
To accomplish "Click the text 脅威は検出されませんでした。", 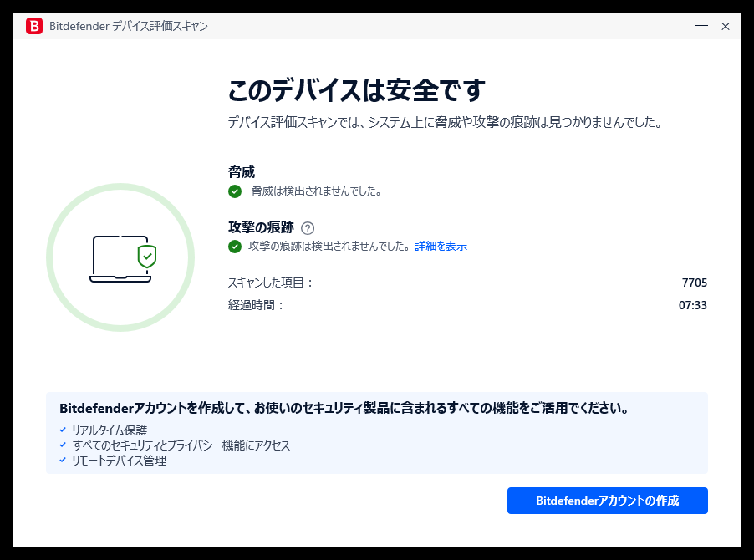I will (317, 191).
